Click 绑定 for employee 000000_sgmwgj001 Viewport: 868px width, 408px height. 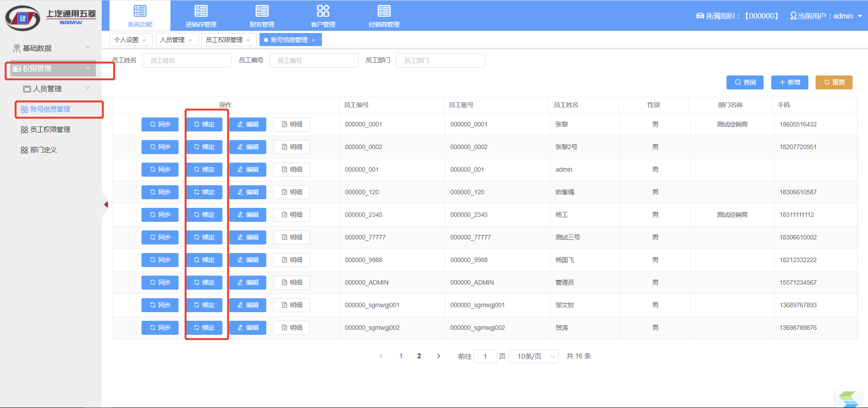pyautogui.click(x=204, y=305)
